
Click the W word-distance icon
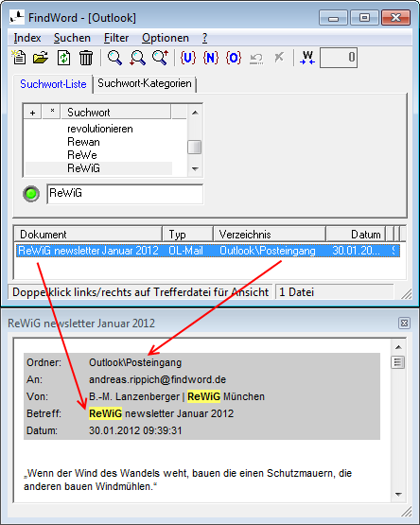307,58
